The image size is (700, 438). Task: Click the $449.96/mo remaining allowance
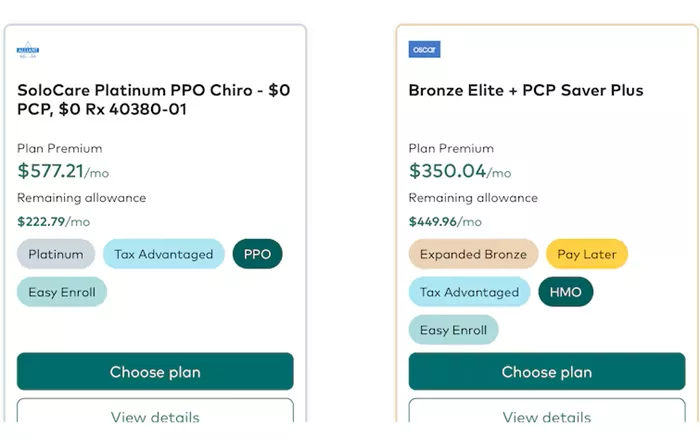(x=445, y=221)
